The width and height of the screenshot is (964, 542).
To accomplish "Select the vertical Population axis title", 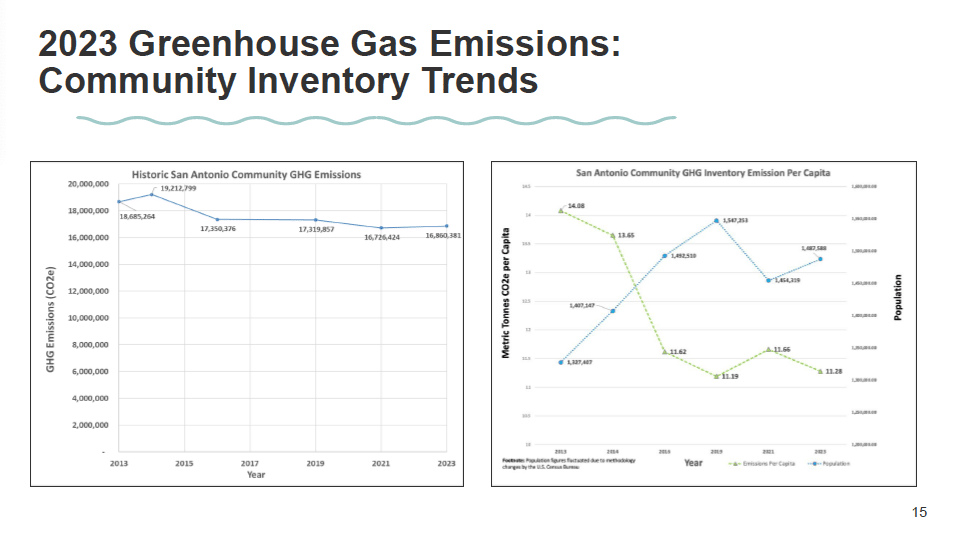I will pyautogui.click(x=897, y=298).
